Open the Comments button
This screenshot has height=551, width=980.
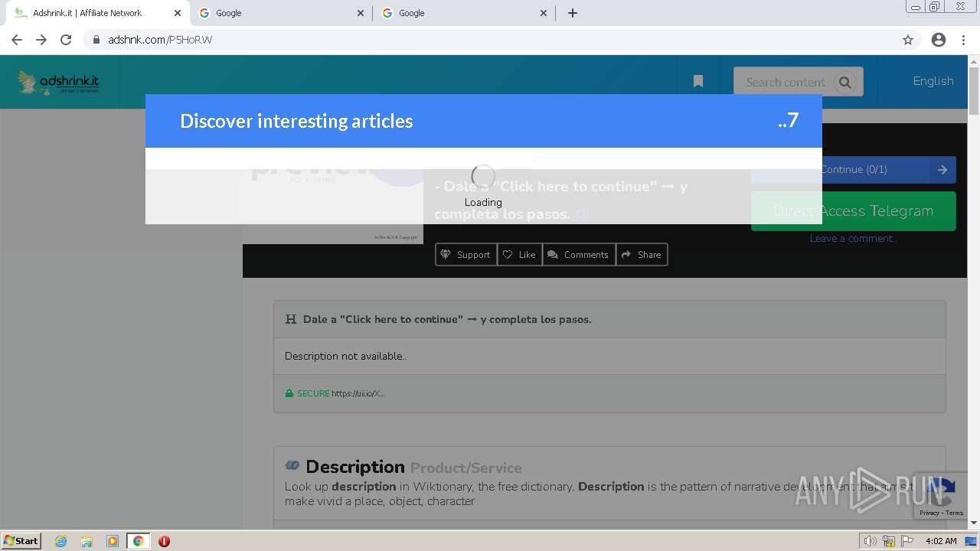point(579,255)
